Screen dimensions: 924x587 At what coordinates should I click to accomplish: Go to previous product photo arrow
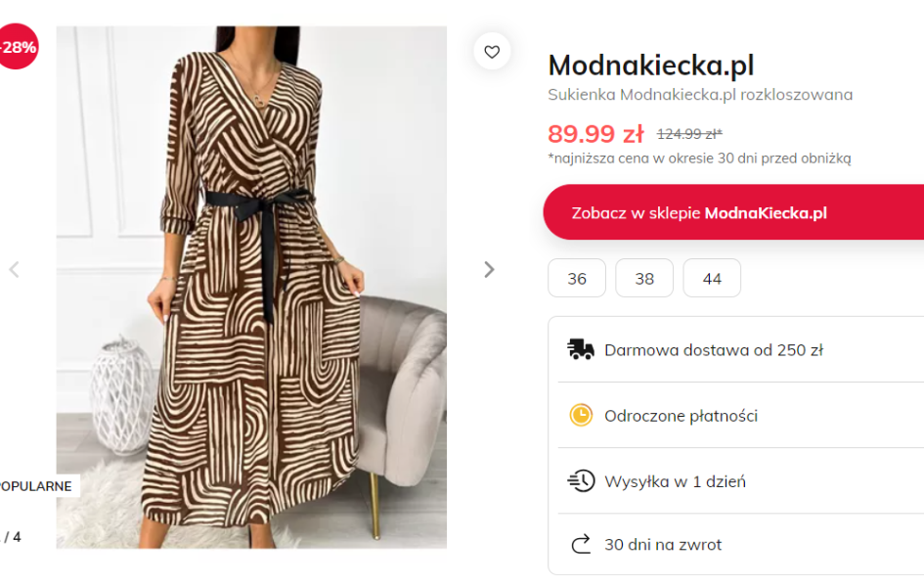click(x=14, y=269)
